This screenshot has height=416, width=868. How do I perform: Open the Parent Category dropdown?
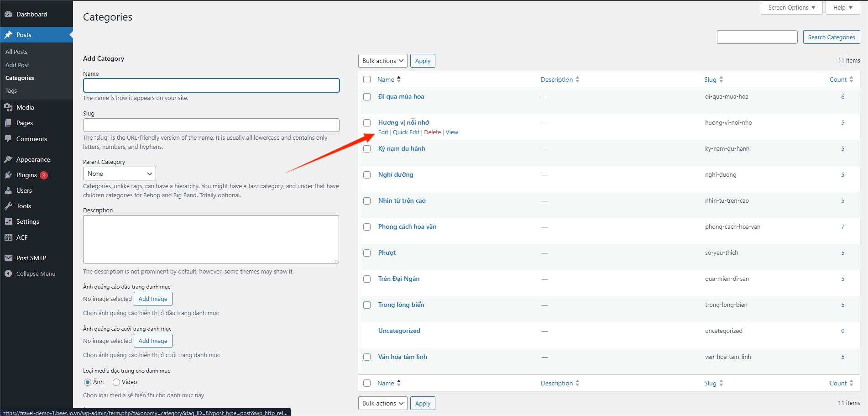pyautogui.click(x=120, y=174)
